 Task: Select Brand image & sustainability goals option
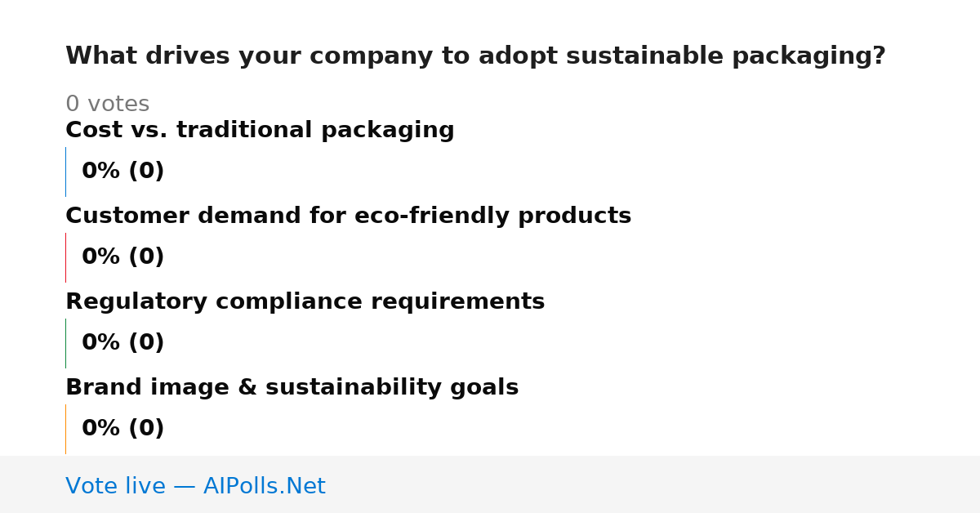[x=292, y=387]
